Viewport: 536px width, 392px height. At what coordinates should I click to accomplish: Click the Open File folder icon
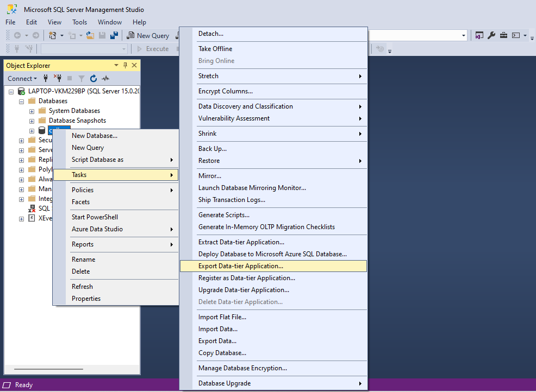(x=90, y=35)
